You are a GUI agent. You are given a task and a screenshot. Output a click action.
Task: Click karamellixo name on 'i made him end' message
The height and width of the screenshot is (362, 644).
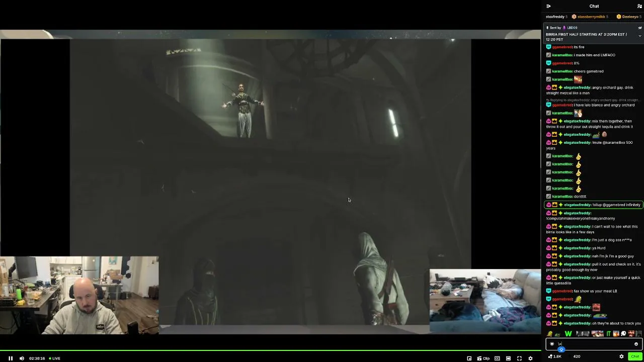pyautogui.click(x=562, y=55)
